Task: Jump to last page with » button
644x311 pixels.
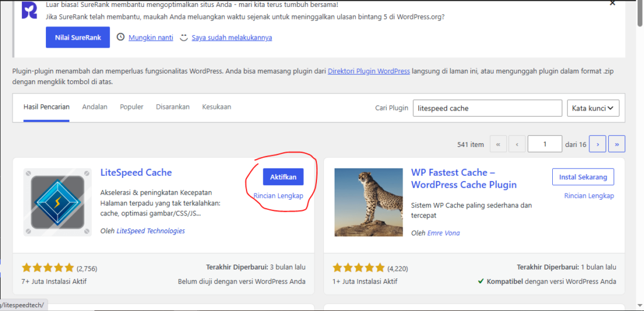Action: (617, 144)
